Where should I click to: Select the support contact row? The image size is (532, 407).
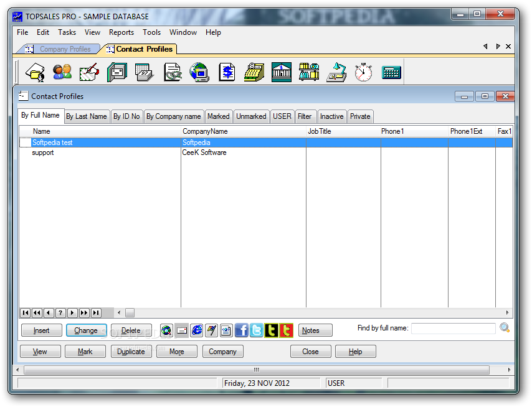coord(265,152)
